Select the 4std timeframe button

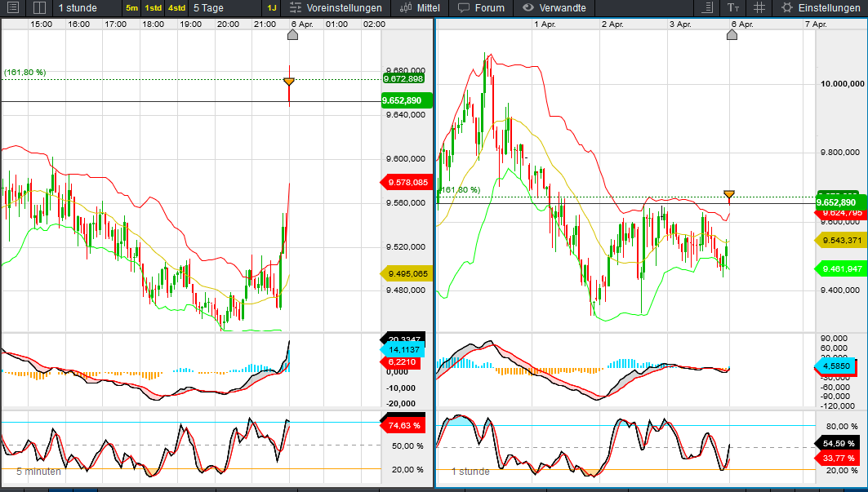[176, 7]
